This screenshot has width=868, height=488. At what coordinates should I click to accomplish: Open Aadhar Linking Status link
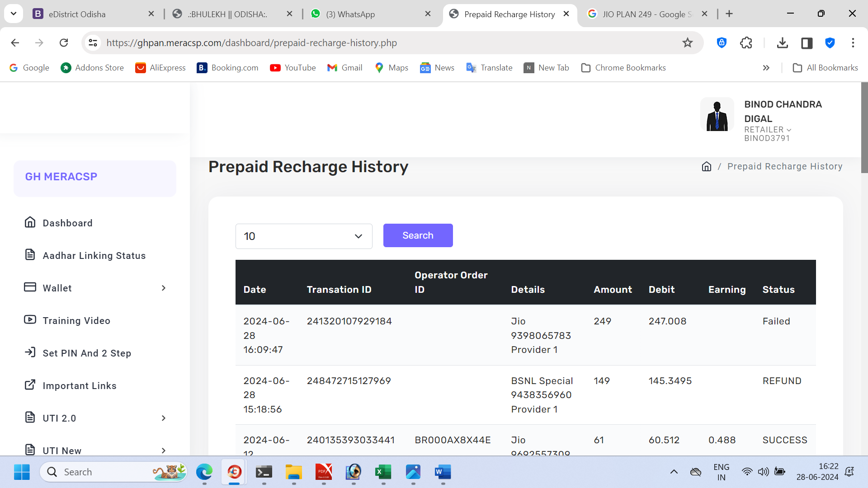coord(94,256)
